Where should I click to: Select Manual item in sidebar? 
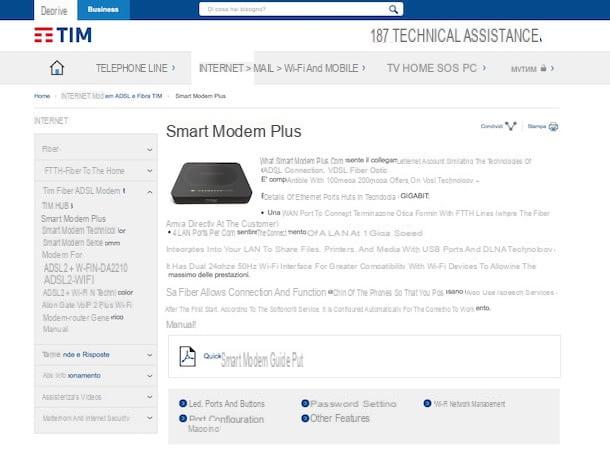(x=55, y=329)
